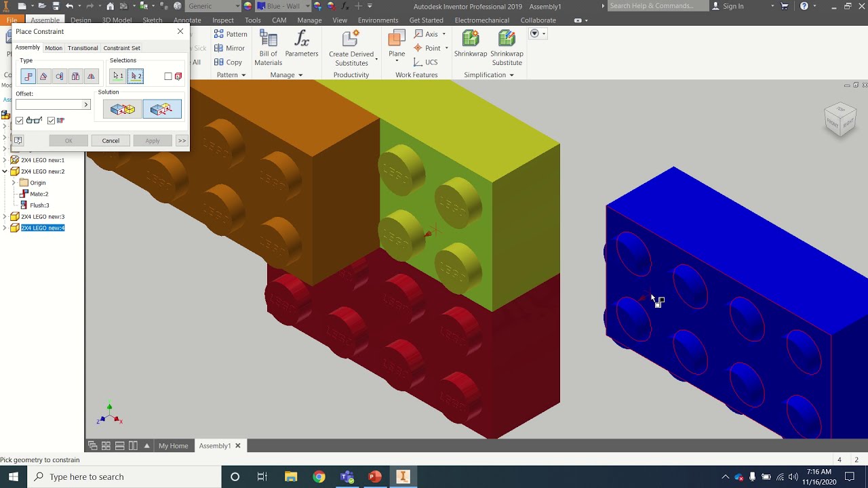868x488 pixels.
Task: Collapse the 2X4 LEGO new:2 node
Action: click(5, 171)
